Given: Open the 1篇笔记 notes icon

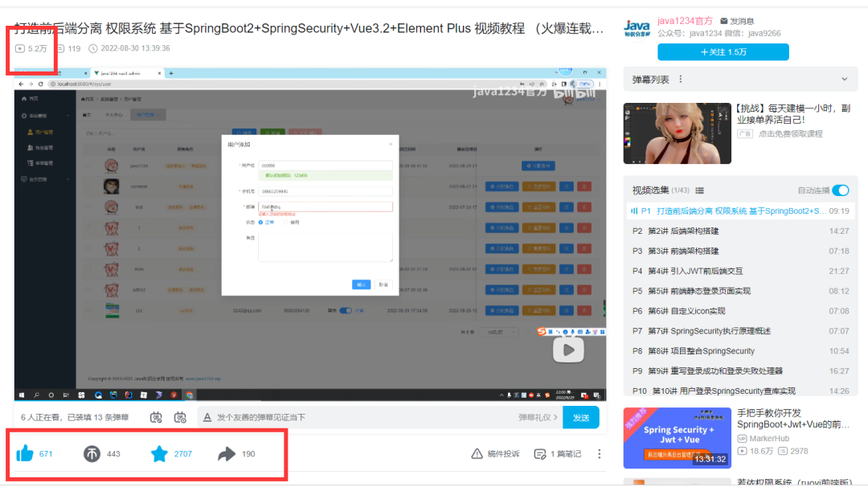Looking at the screenshot, I should click(540, 454).
